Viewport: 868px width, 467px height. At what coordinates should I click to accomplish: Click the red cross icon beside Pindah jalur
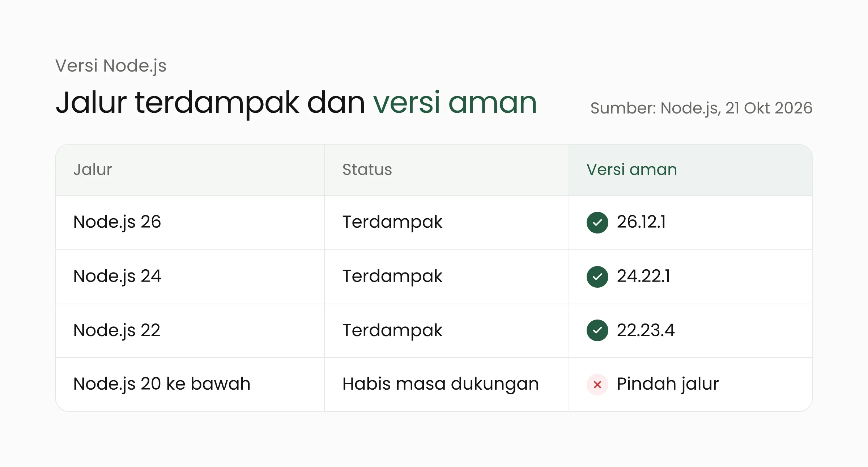coord(597,384)
